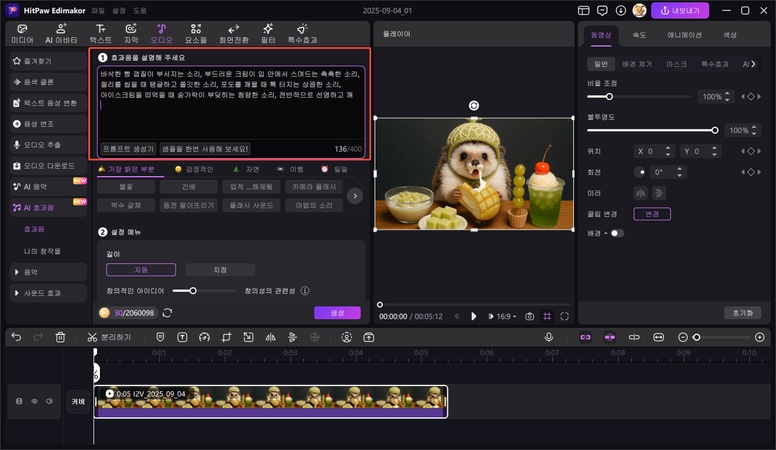Click the refresh credits icon
The height and width of the screenshot is (450, 776).
(167, 313)
